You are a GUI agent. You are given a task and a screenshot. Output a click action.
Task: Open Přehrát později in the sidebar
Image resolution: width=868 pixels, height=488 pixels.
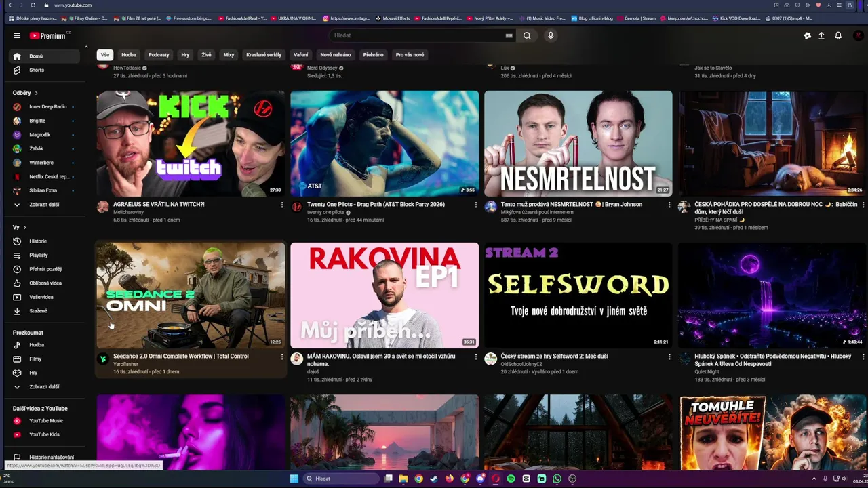[x=45, y=269]
